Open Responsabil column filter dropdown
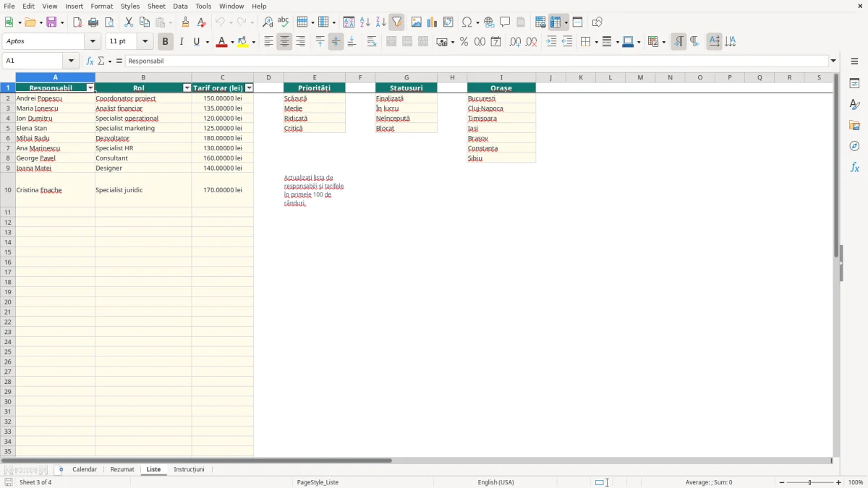 pyautogui.click(x=90, y=88)
